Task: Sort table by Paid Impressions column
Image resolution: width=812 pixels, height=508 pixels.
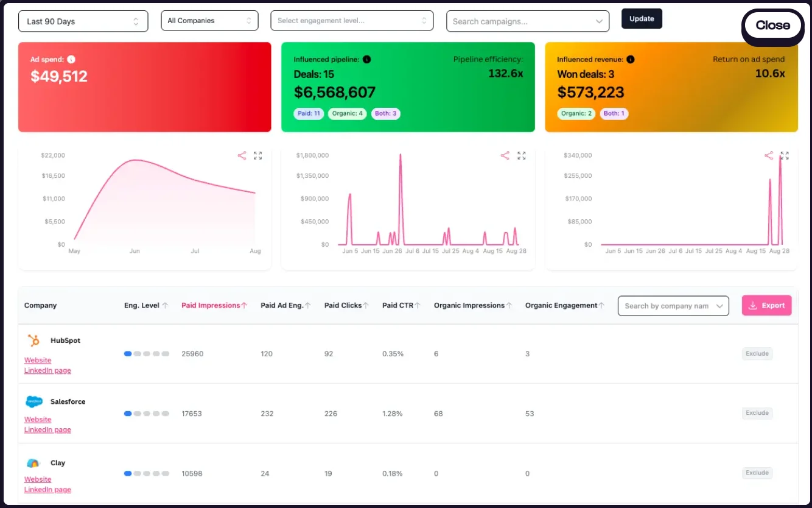Action: tap(214, 306)
